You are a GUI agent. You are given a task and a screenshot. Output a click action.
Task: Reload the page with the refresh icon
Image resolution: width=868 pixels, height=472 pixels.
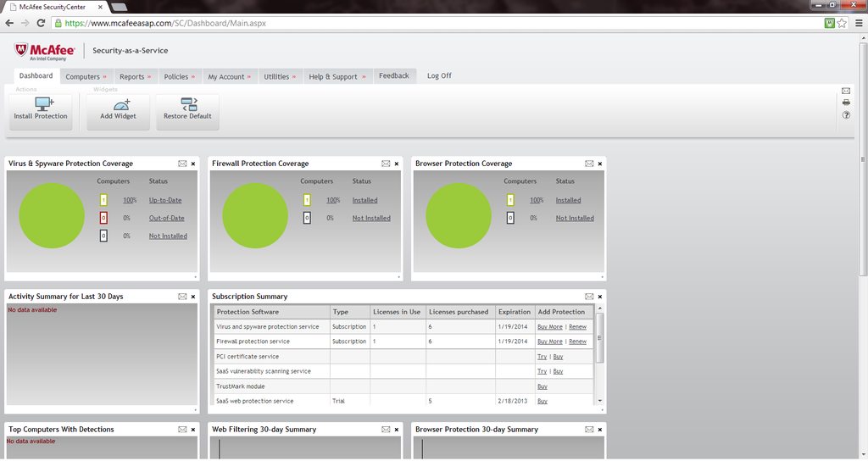click(41, 23)
